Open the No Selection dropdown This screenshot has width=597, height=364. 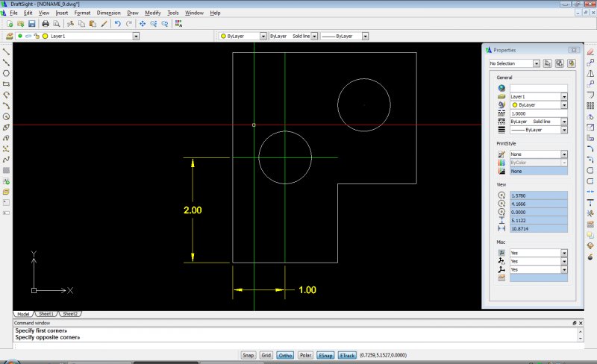pyautogui.click(x=537, y=63)
